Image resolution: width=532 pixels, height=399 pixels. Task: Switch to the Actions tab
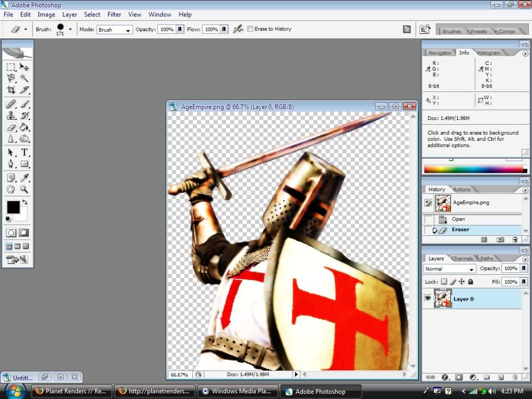(461, 189)
